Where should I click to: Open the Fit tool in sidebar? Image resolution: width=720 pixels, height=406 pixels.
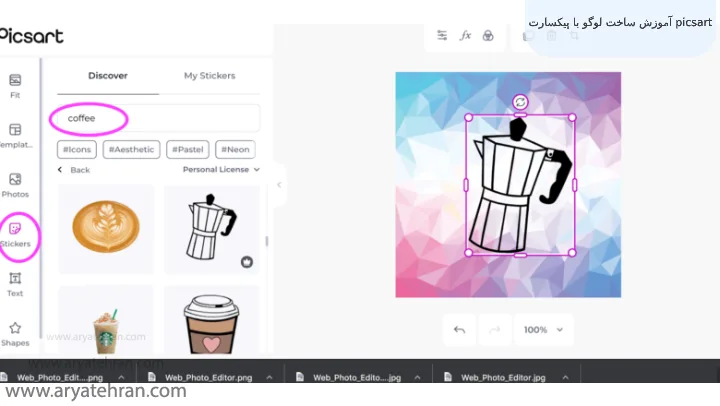click(15, 86)
